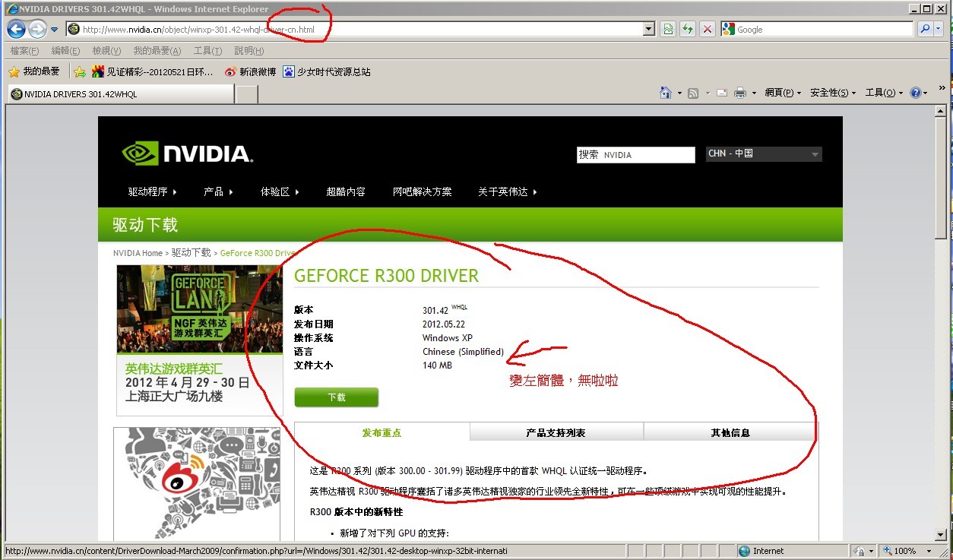Click the Print page icon

[740, 93]
